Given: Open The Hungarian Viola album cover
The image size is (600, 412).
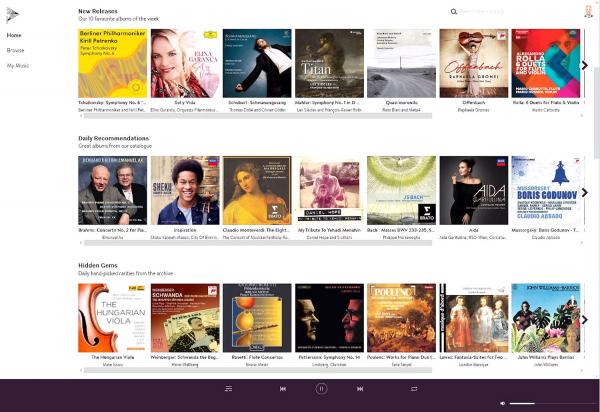Looking at the screenshot, I should 112,318.
